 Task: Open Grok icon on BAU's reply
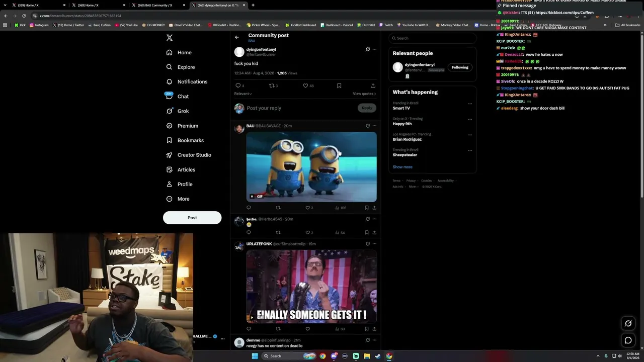367,126
